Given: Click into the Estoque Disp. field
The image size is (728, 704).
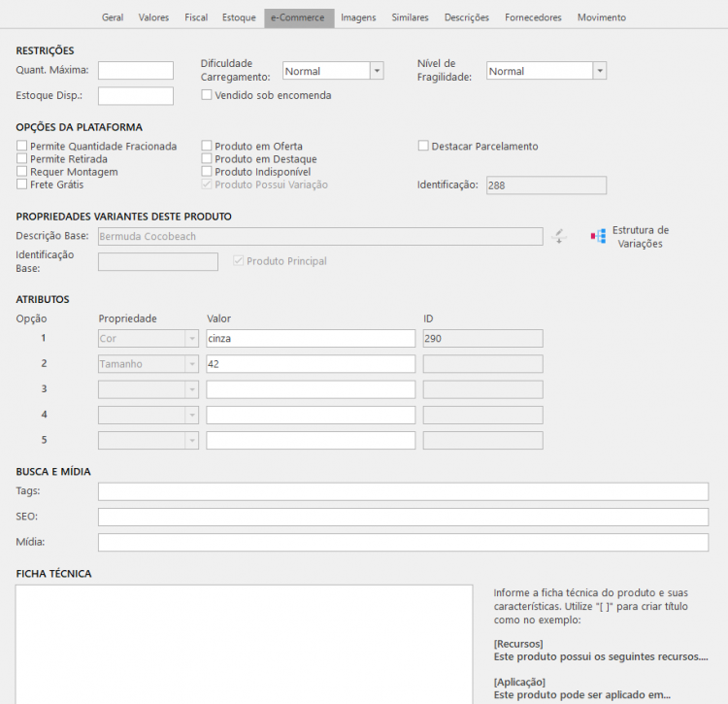Looking at the screenshot, I should [x=136, y=96].
